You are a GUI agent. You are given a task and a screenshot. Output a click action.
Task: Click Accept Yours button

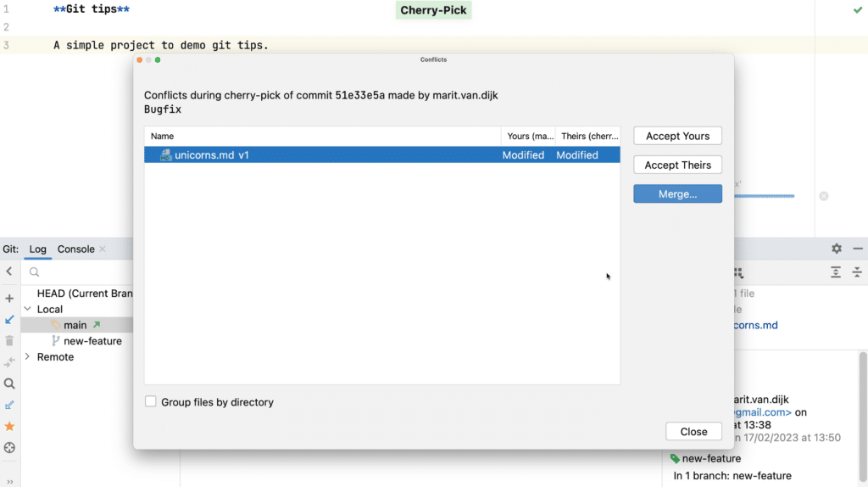click(x=677, y=136)
